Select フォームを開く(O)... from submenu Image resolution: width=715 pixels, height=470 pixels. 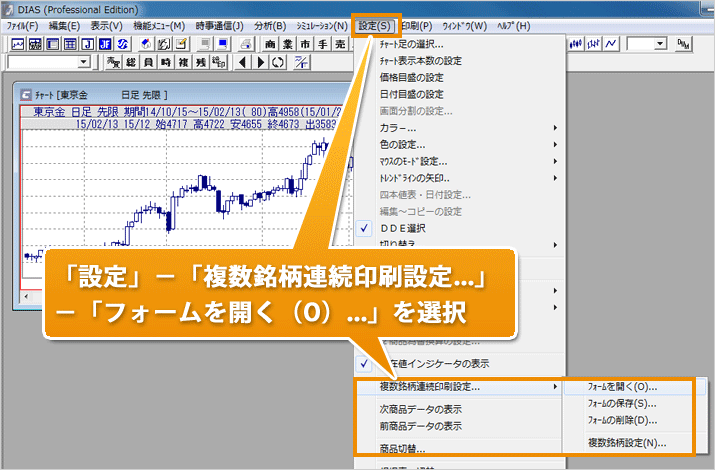pos(624,387)
